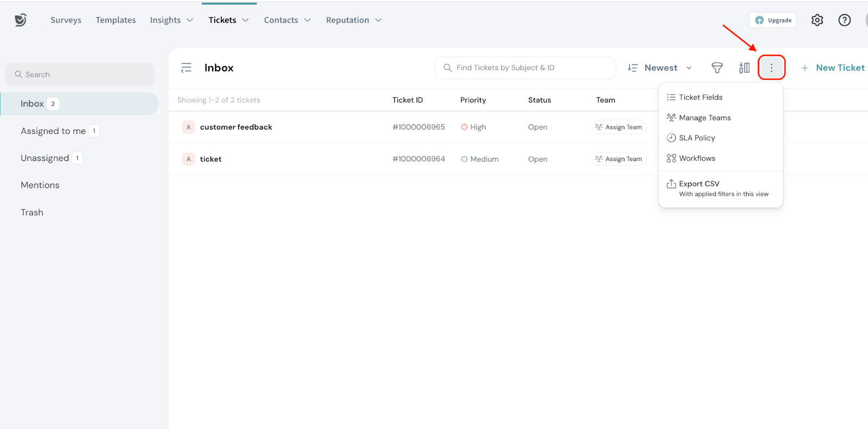Open the help question mark icon
Screen dimensions: 868x429
pyautogui.click(x=844, y=20)
